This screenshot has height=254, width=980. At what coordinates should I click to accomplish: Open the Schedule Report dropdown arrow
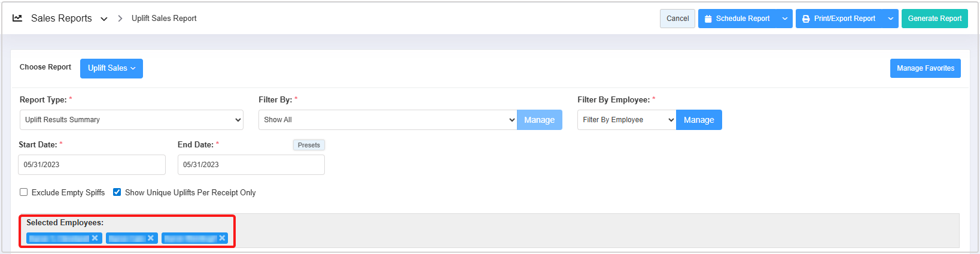785,19
